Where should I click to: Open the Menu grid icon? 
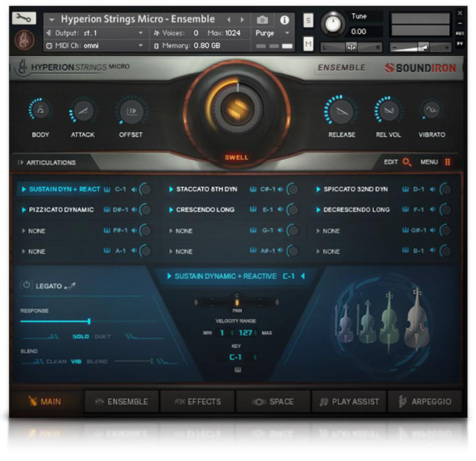click(x=448, y=162)
